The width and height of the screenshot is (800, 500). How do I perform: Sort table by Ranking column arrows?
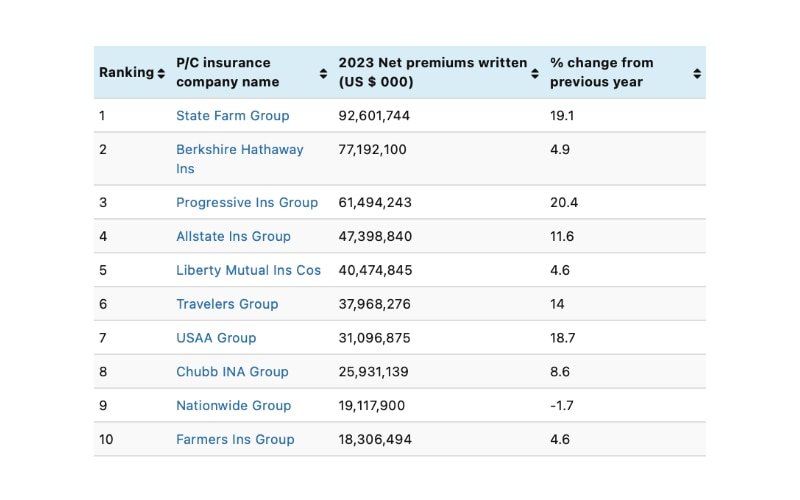[161, 73]
